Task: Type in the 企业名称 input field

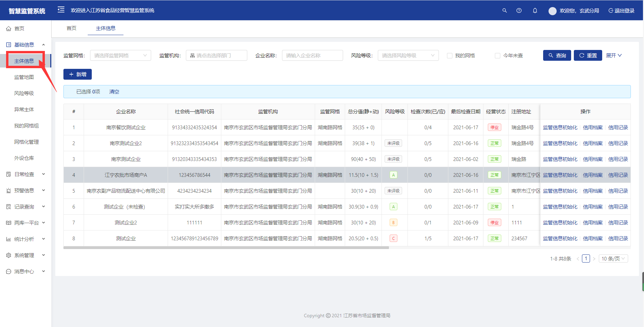Action: point(312,55)
